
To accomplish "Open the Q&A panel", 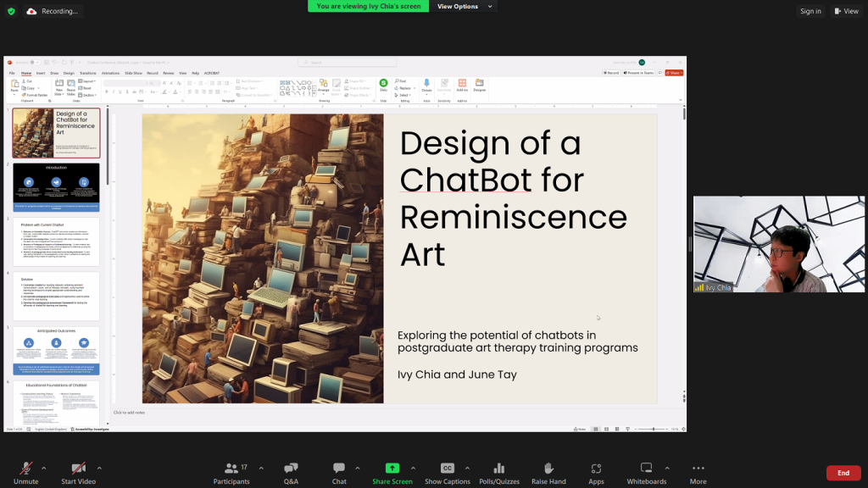I will click(x=291, y=471).
